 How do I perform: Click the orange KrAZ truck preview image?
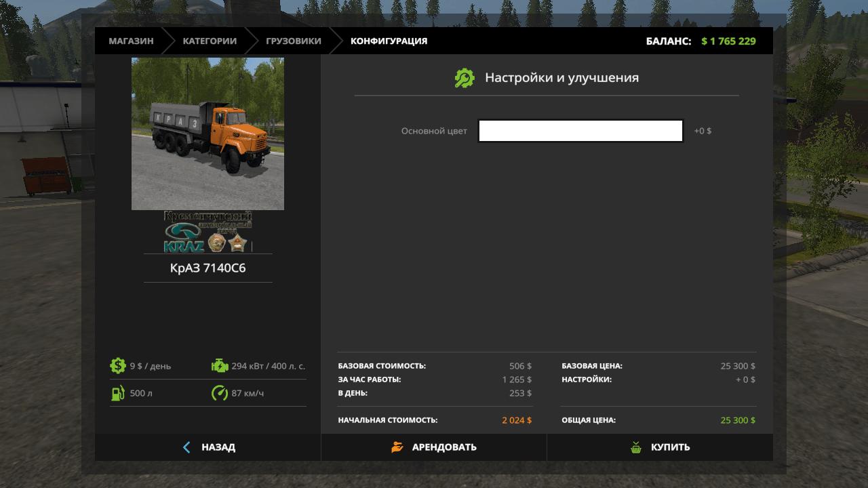208,134
